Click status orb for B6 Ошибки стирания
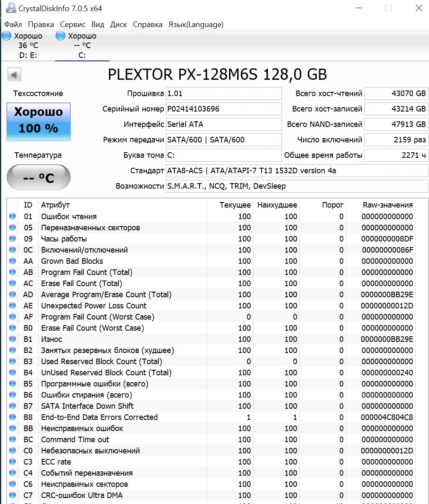429x504 pixels. pos(12,395)
